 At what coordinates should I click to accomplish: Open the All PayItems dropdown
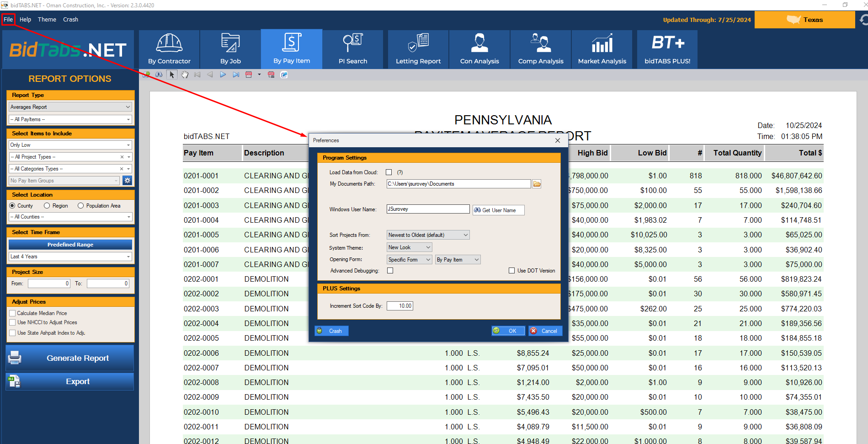coord(70,119)
